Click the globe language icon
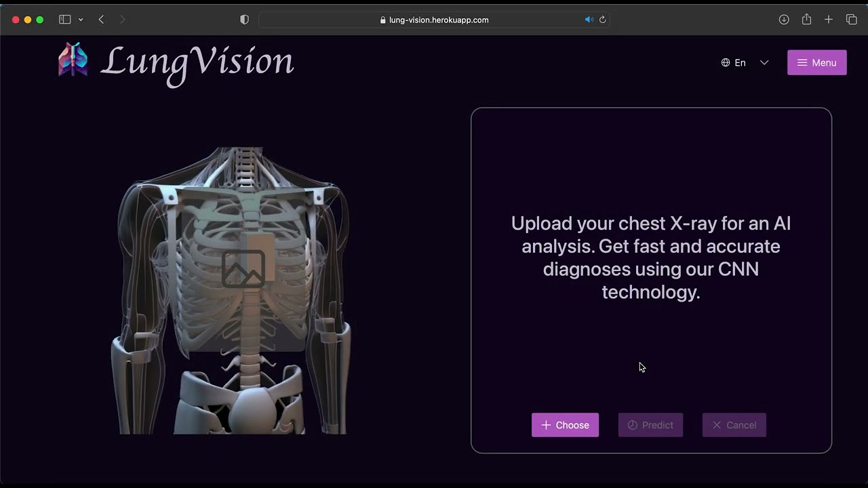 tap(725, 62)
